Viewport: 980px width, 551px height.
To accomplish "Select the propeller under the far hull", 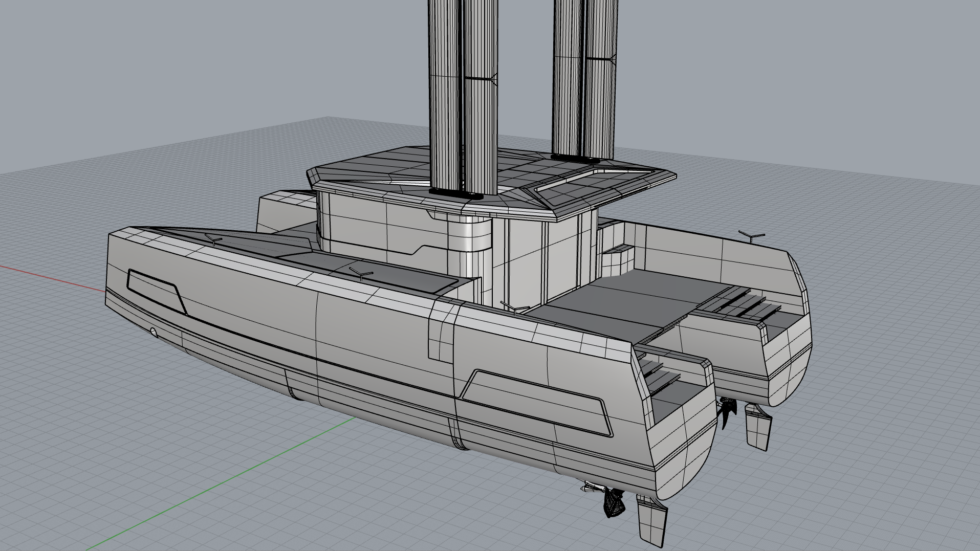I will coord(728,412).
